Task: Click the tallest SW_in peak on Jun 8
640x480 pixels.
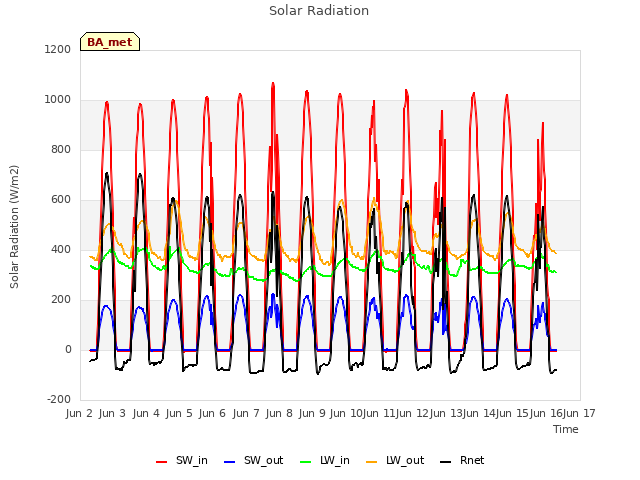Action: tap(273, 84)
